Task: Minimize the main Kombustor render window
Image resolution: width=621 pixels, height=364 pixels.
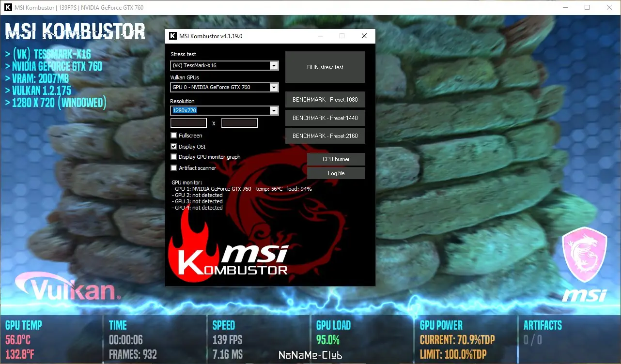Action: point(565,7)
